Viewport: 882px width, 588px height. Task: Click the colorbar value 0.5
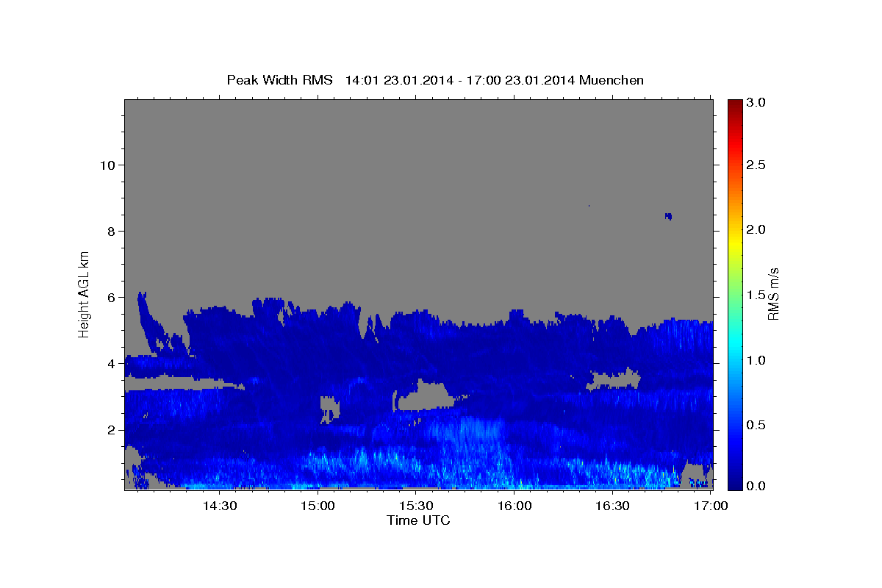[756, 426]
